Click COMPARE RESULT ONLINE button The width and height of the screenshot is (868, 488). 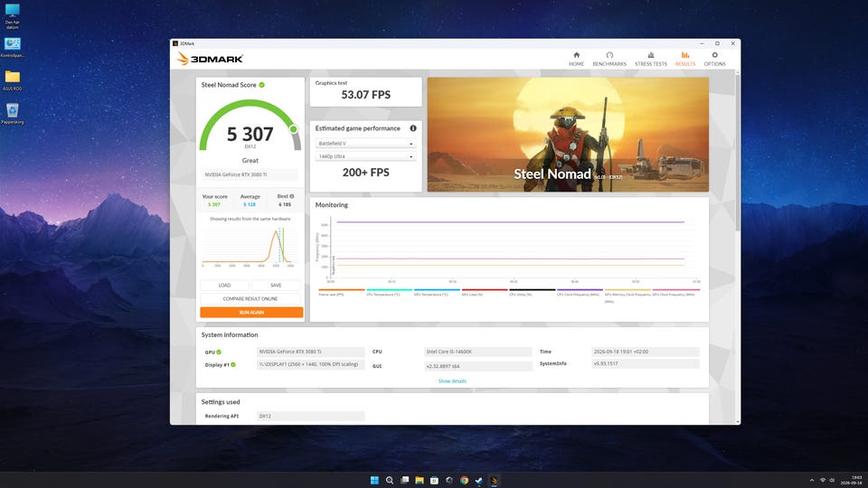[250, 299]
